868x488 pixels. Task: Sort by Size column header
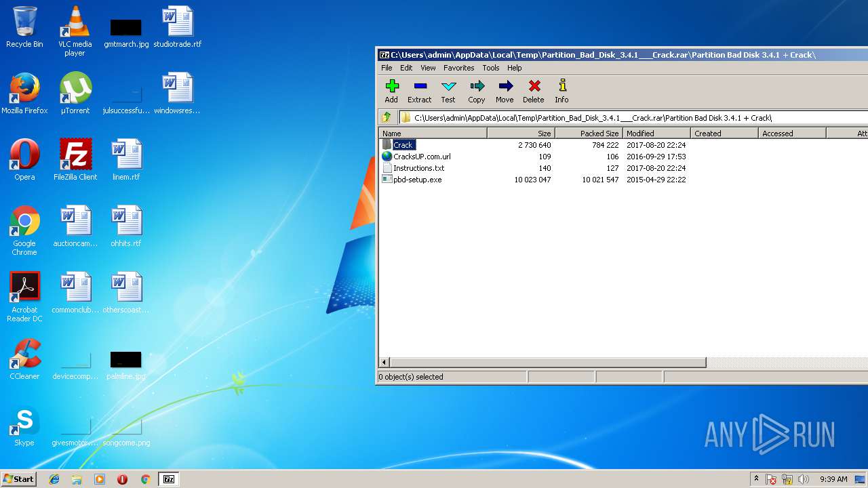click(521, 134)
